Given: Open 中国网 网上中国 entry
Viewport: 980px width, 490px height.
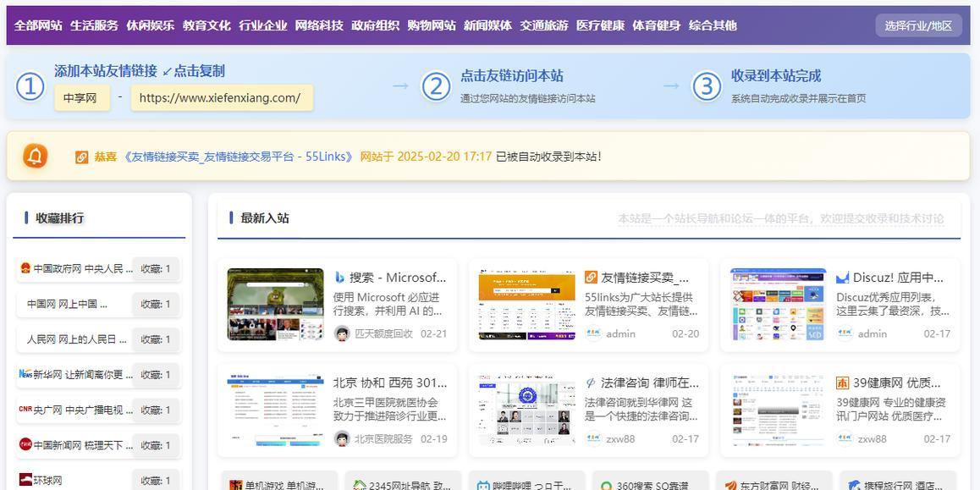Looking at the screenshot, I should pos(68,305).
